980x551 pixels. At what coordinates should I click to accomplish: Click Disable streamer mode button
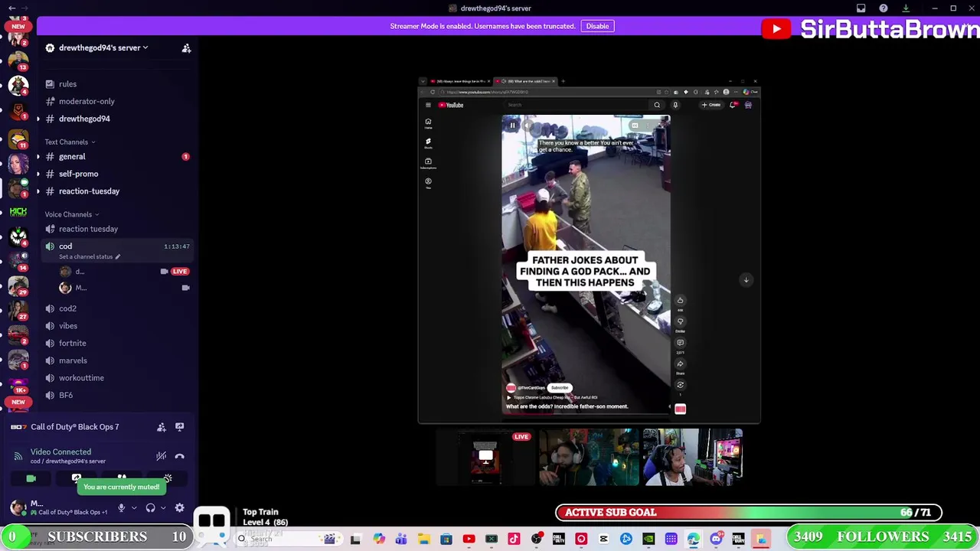597,26
